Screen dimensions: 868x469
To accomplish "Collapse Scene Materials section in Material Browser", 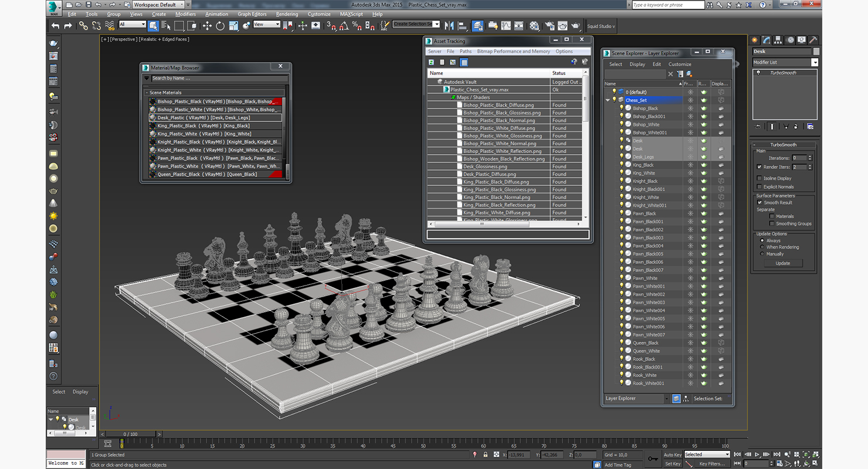I will [147, 93].
